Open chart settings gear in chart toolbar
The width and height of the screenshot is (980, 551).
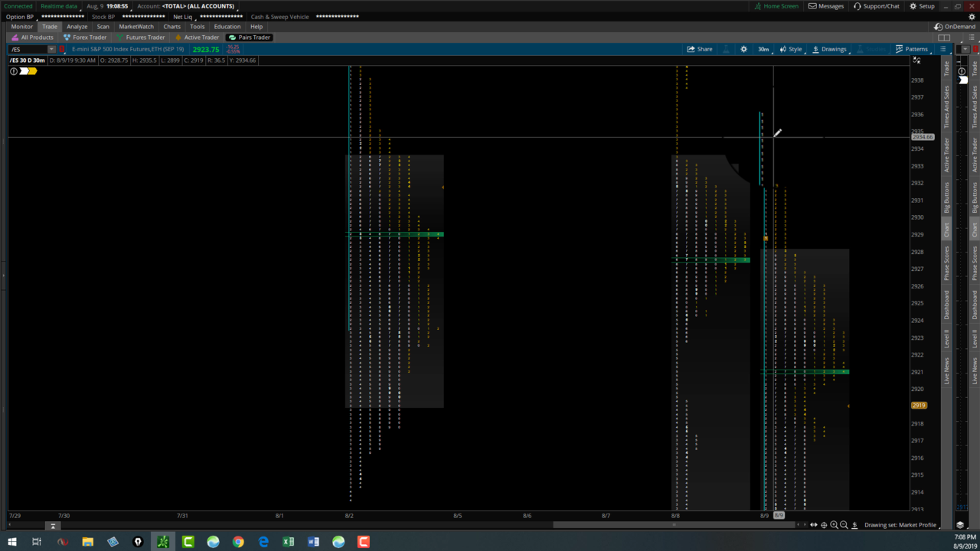[743, 49]
